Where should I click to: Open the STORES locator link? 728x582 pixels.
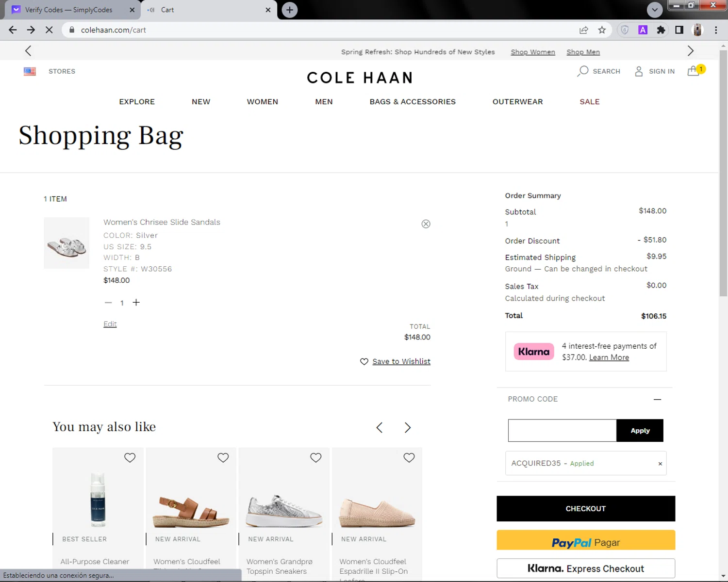tap(62, 71)
